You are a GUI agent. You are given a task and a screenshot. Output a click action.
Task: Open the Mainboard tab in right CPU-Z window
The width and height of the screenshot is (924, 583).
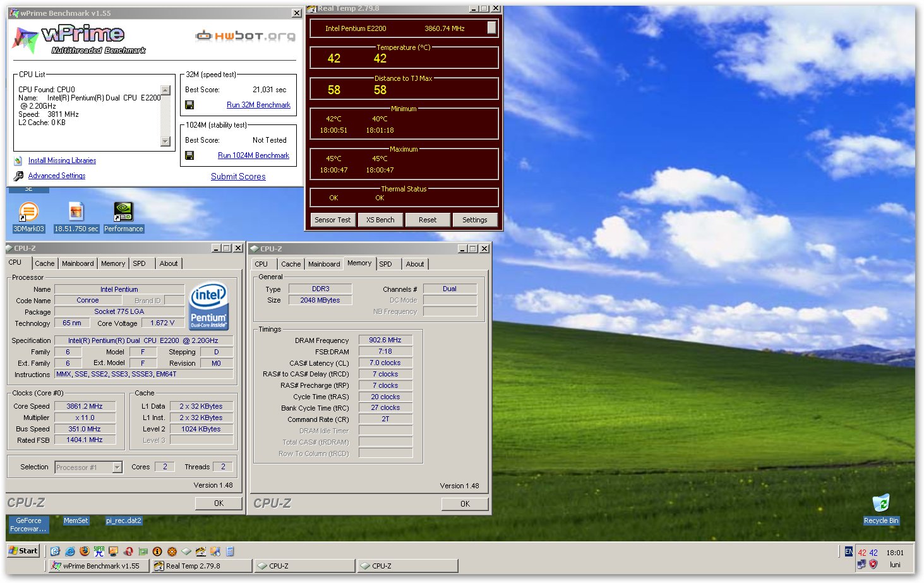pos(324,264)
